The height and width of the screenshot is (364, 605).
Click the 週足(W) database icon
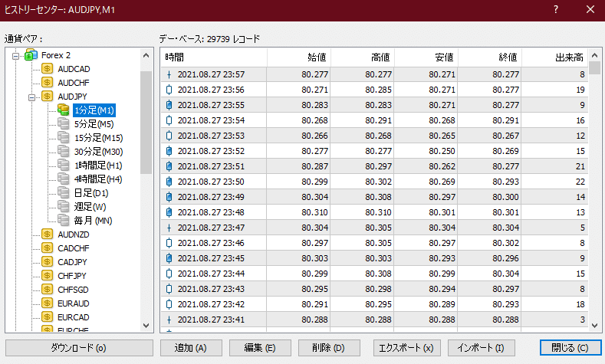point(64,207)
